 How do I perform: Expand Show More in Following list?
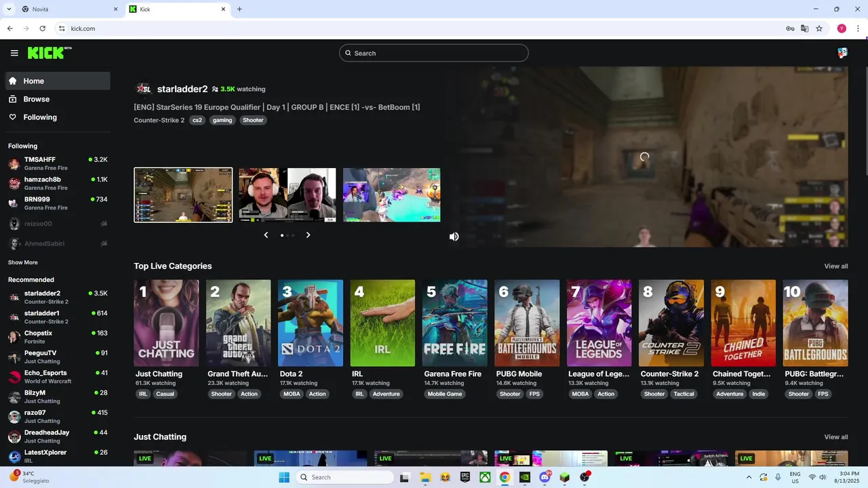tap(23, 262)
